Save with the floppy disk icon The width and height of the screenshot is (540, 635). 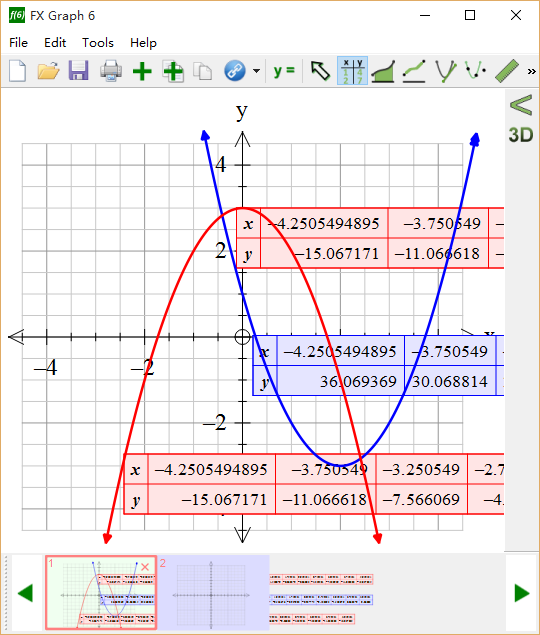pos(79,71)
